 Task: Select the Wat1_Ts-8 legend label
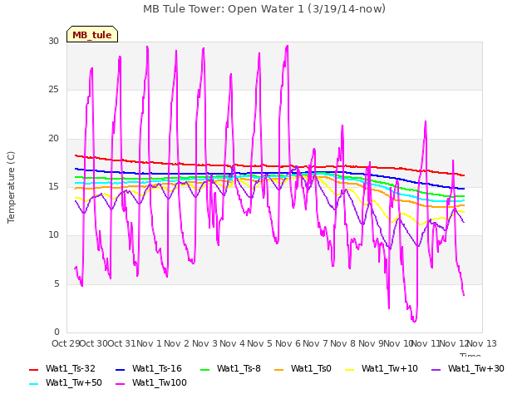tap(239, 369)
